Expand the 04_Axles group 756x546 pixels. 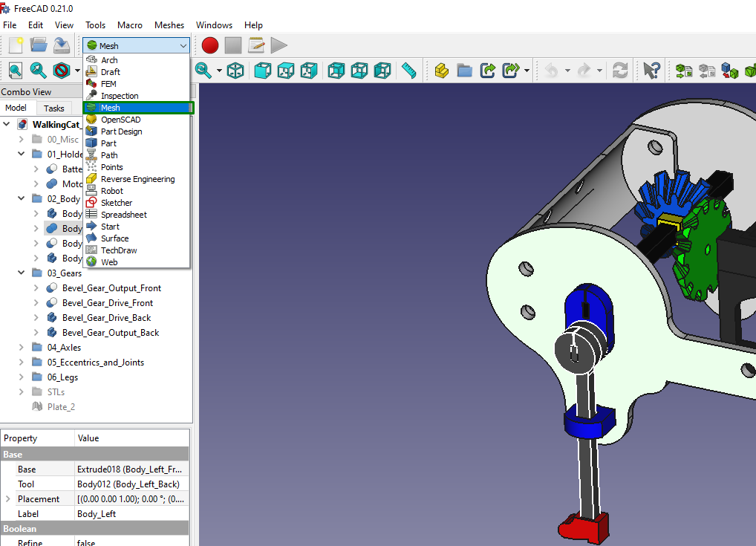pos(22,347)
